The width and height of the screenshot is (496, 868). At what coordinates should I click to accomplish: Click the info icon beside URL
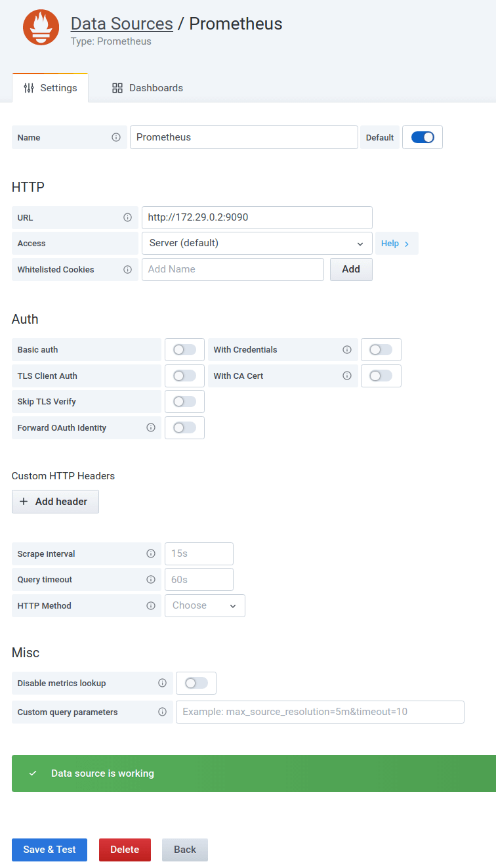(x=128, y=217)
